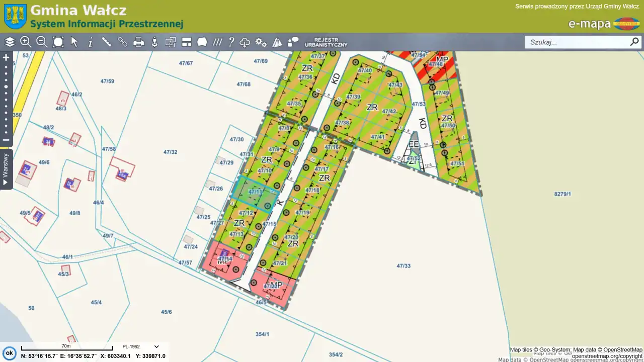This screenshot has width=644, height=362.
Task: Click the cloud download icon
Action: click(x=245, y=42)
